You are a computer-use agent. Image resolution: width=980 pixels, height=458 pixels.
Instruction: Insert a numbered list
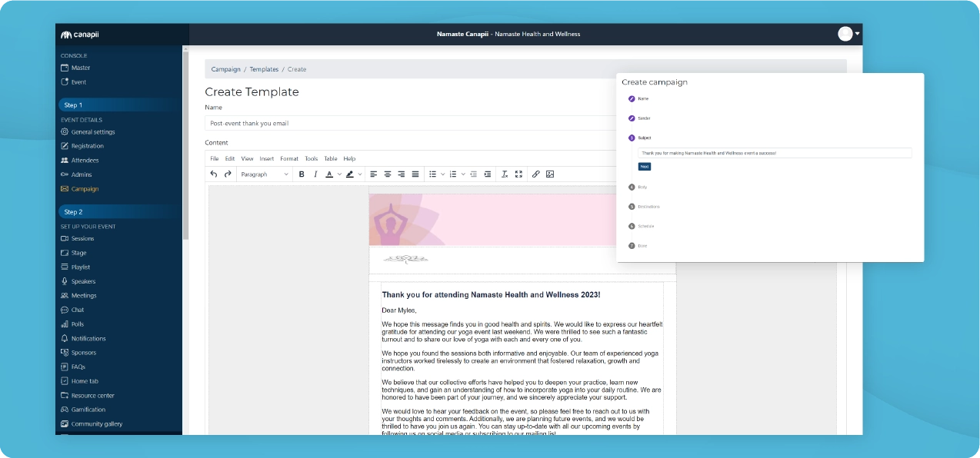[x=453, y=174]
